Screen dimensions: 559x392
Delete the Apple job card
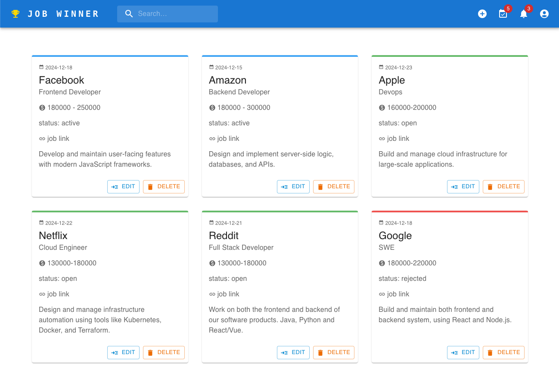tap(503, 187)
